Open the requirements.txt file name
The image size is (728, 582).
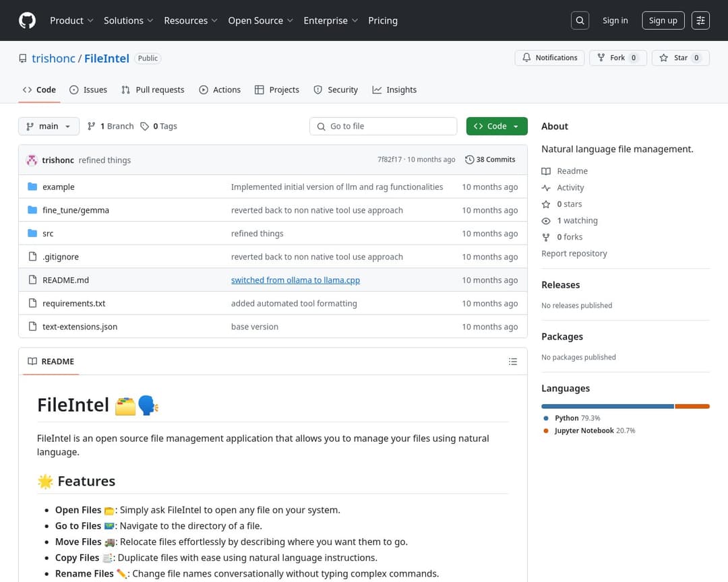click(x=74, y=304)
